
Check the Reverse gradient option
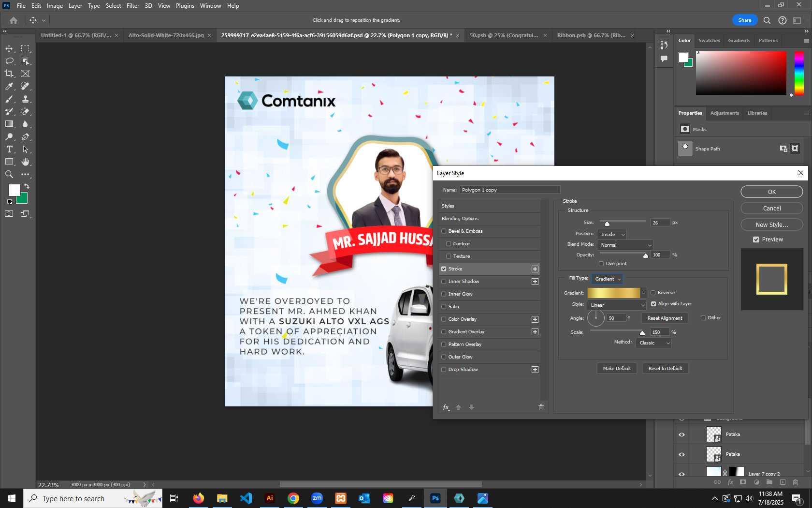click(653, 293)
